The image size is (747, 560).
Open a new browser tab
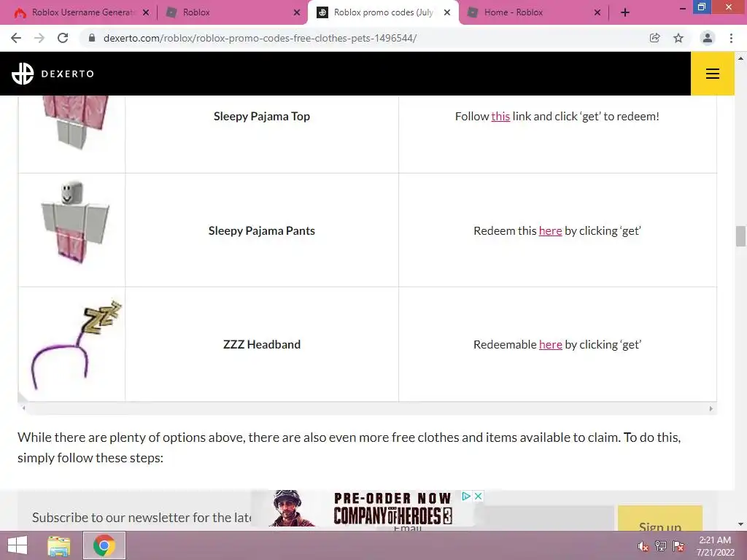(625, 12)
